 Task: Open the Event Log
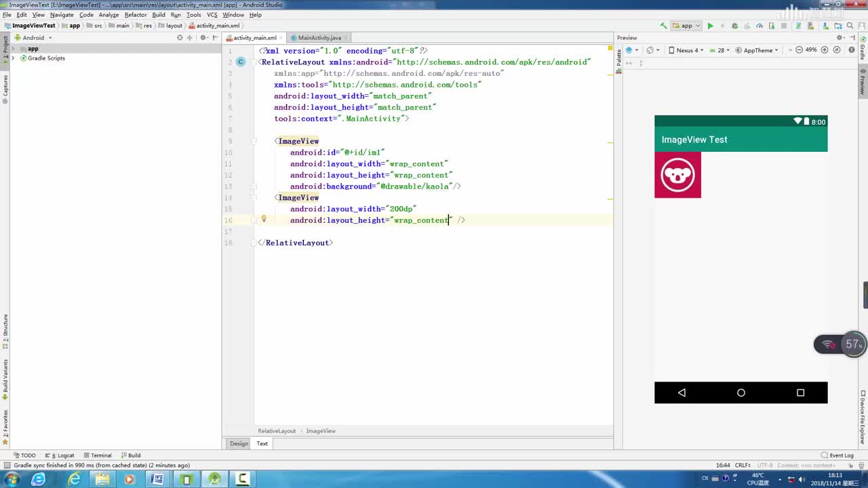coord(837,455)
